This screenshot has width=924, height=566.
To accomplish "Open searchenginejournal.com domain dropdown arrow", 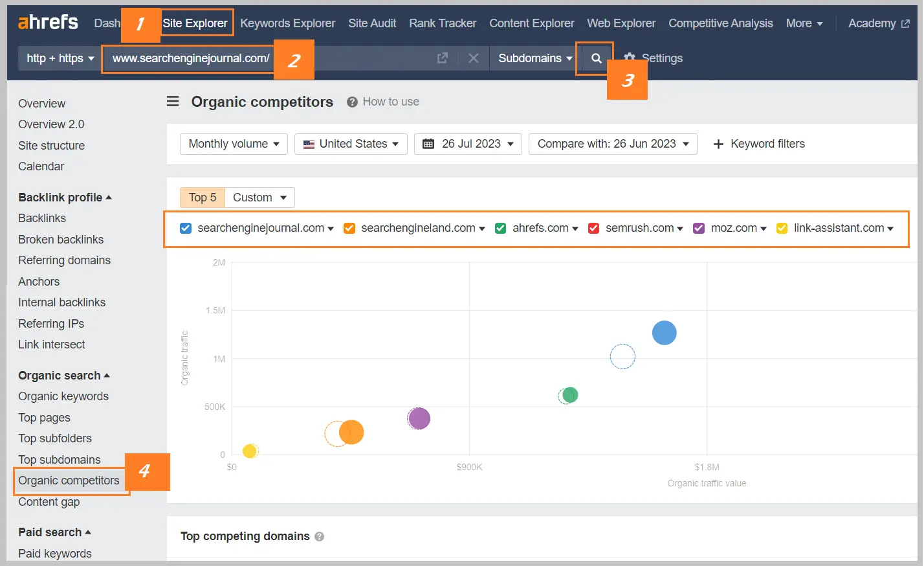I will (x=331, y=229).
